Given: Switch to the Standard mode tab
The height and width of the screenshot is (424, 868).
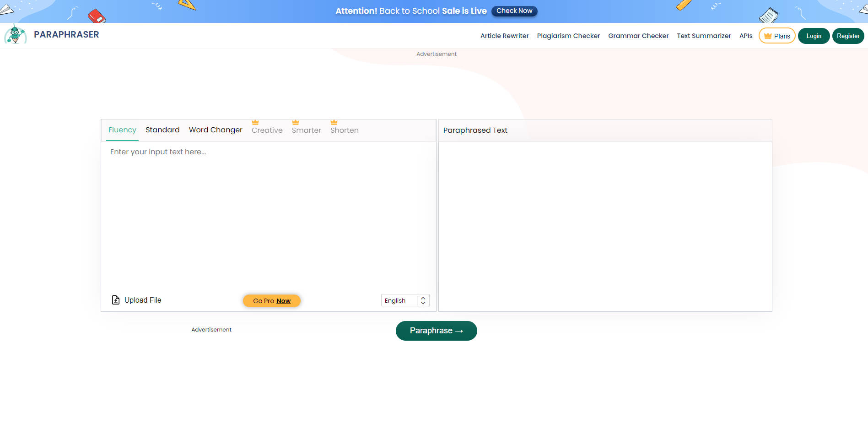Looking at the screenshot, I should [162, 130].
